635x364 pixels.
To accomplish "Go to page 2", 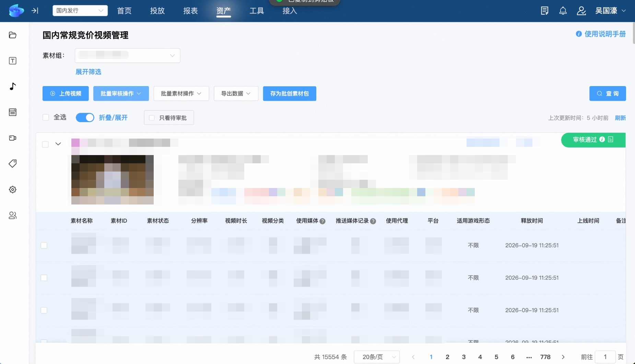I will tap(447, 357).
